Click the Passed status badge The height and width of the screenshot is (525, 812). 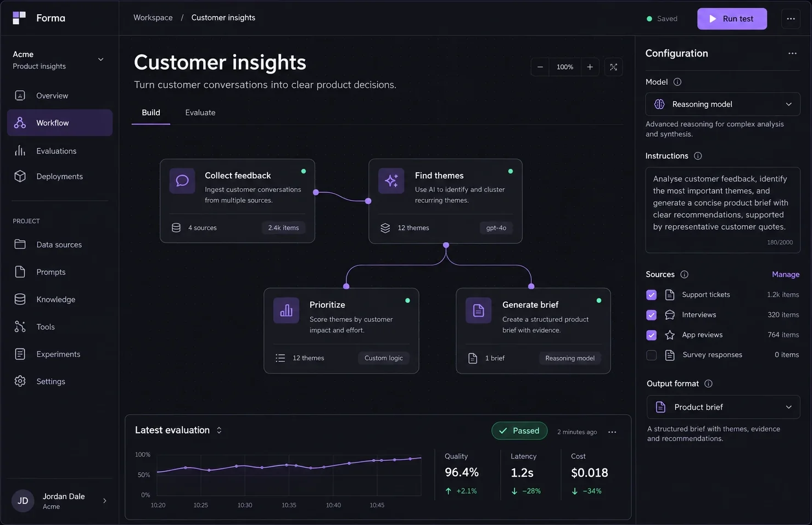[x=519, y=431]
